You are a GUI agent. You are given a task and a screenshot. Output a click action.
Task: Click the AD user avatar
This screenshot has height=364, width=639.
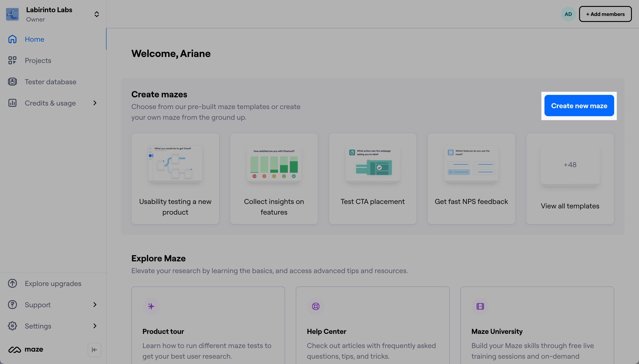point(568,14)
